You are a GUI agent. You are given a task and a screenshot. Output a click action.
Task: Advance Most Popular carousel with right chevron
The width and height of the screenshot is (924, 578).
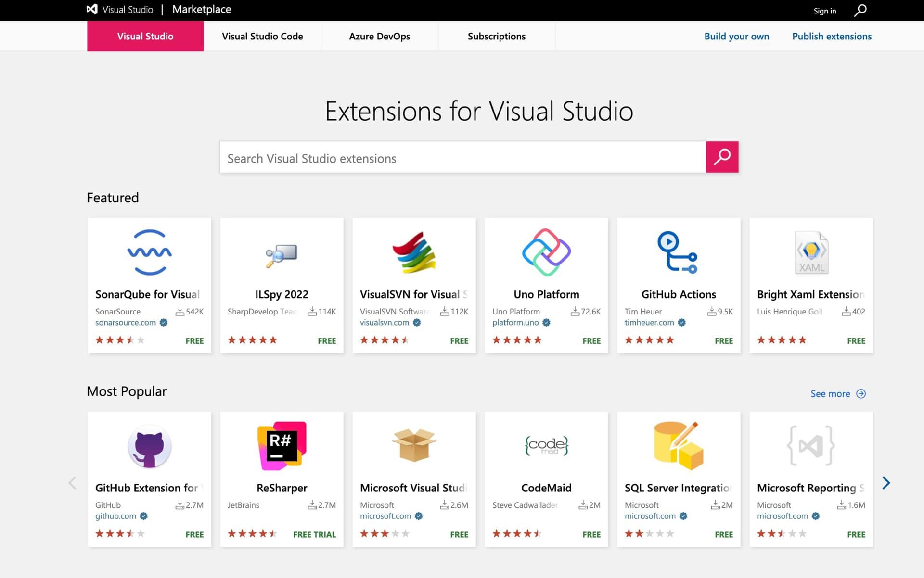[885, 483]
